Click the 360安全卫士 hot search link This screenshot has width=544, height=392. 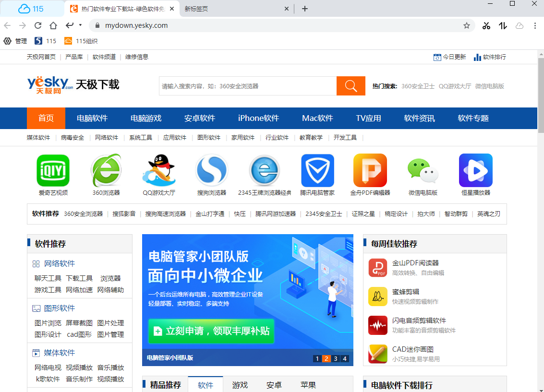tap(418, 86)
